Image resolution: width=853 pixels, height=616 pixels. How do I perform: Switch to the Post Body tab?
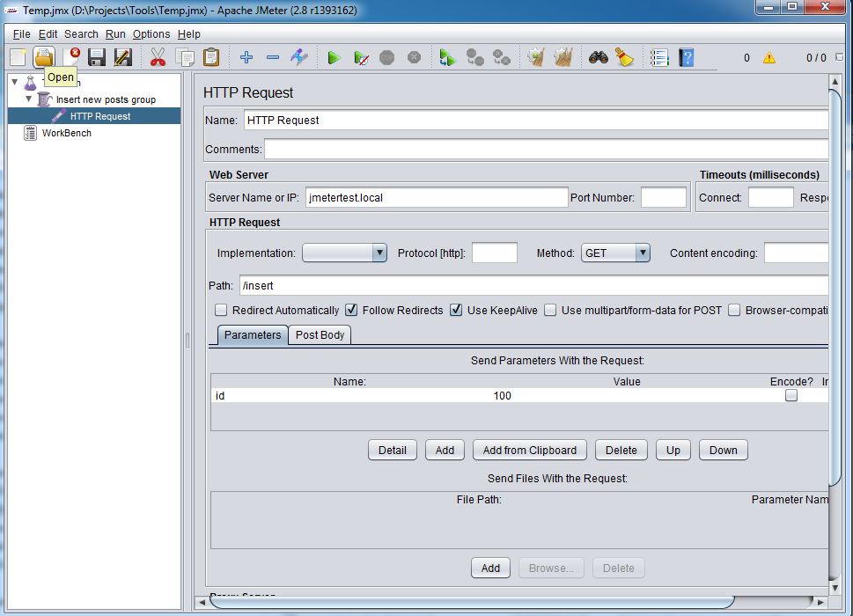click(x=320, y=335)
